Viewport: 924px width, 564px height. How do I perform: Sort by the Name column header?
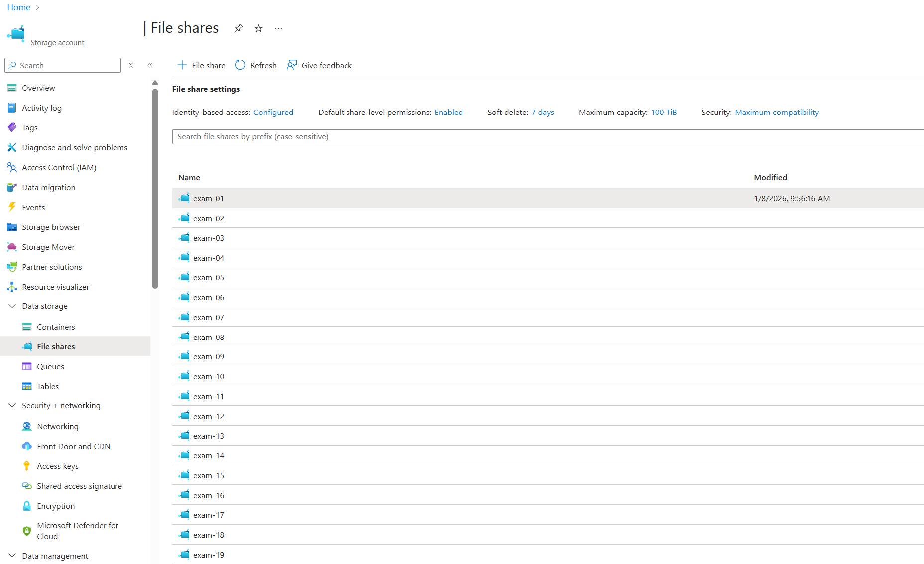click(x=189, y=177)
